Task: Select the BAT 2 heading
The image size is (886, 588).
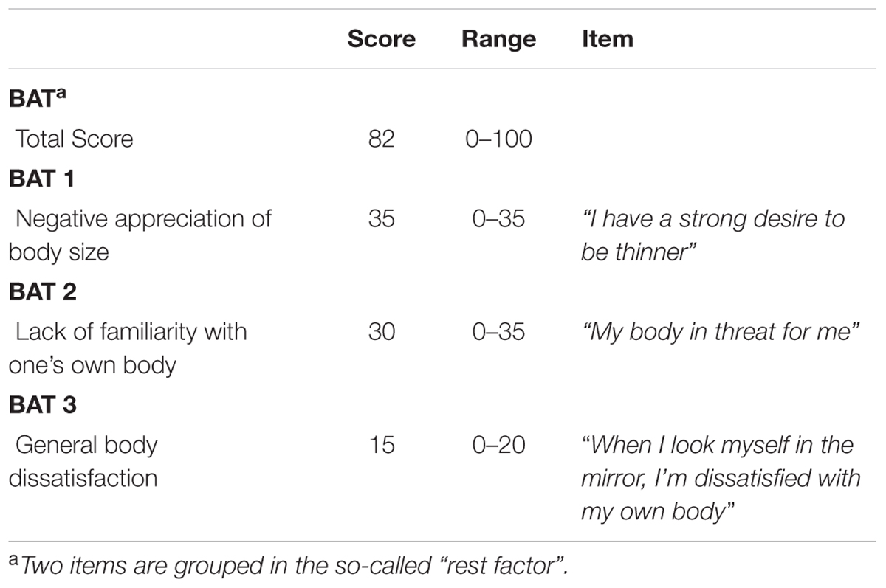Action: click(x=43, y=291)
